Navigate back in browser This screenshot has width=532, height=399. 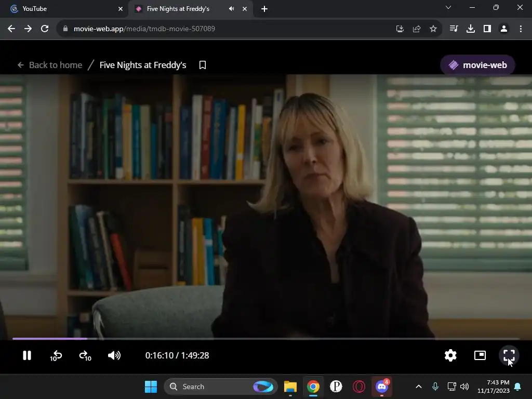11,29
